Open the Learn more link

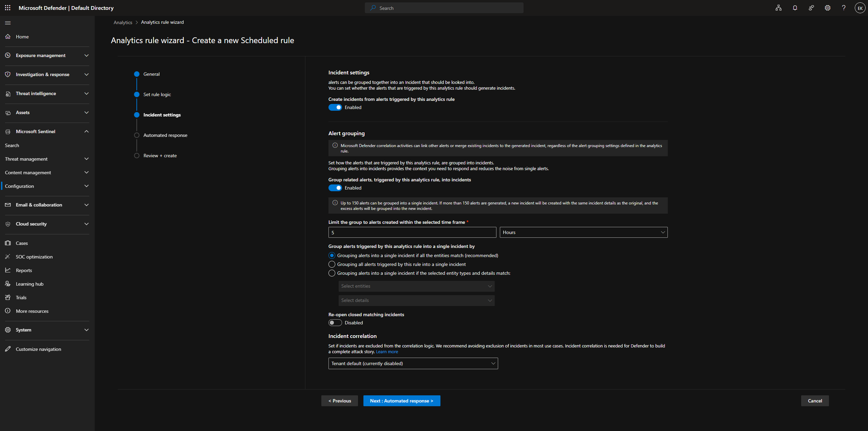point(387,352)
